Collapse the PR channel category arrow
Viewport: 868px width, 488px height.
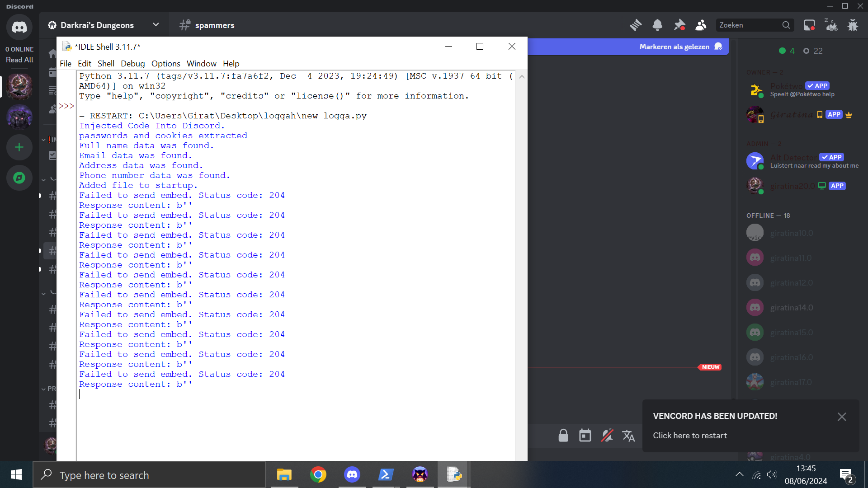click(x=43, y=389)
